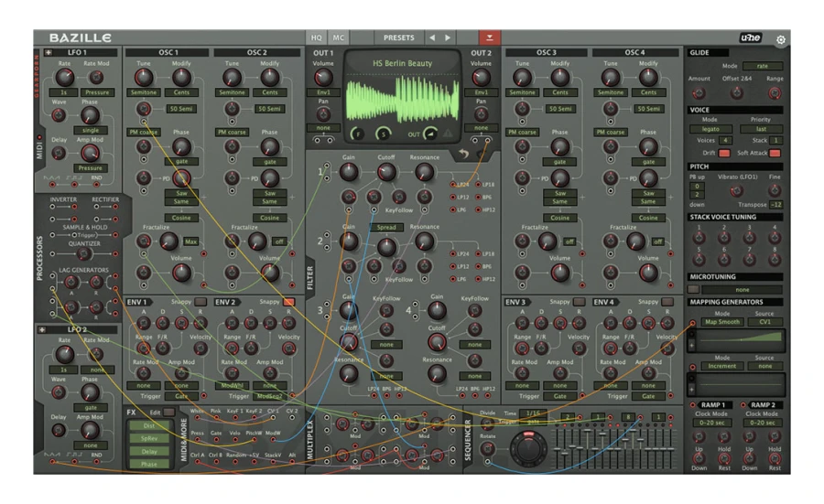Click the LFO 2 RND output jack
The height and width of the screenshot is (504, 824).
coord(96,462)
